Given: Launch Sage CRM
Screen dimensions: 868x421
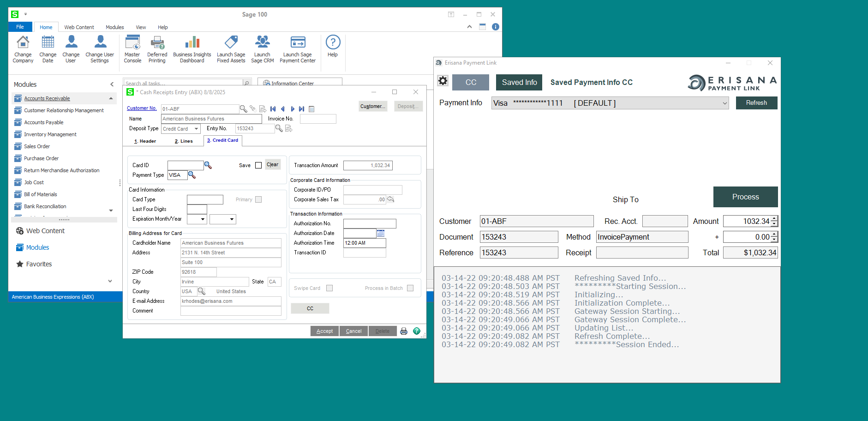Looking at the screenshot, I should 262,49.
